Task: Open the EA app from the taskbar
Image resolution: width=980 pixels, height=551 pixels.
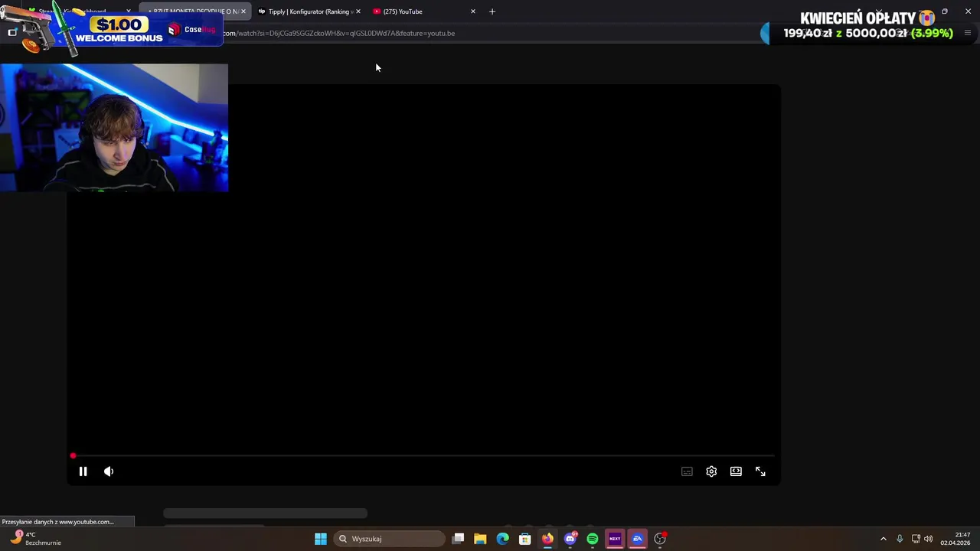Action: tap(637, 539)
